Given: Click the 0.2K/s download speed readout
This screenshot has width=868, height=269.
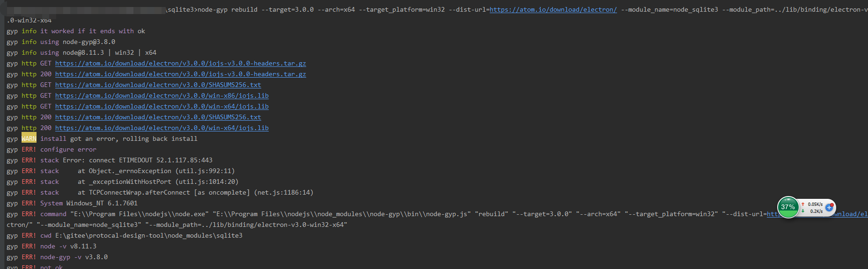Looking at the screenshot, I should [817, 211].
